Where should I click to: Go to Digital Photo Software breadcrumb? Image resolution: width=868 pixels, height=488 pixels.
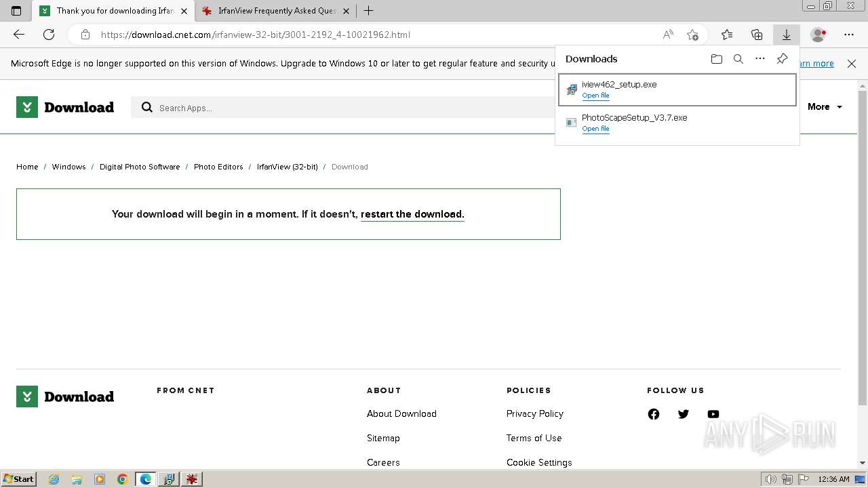click(x=140, y=167)
